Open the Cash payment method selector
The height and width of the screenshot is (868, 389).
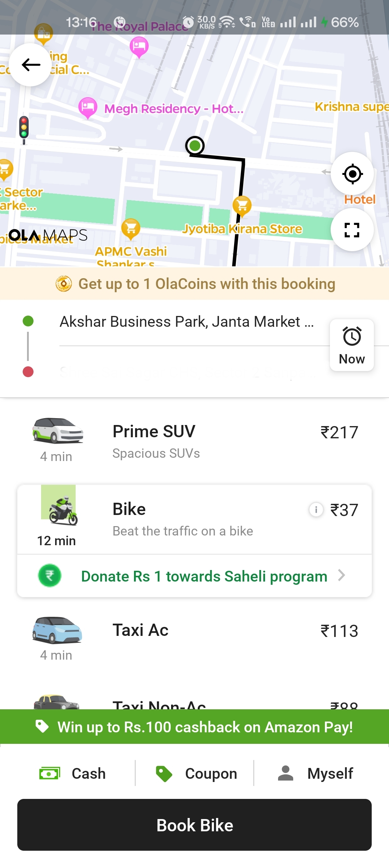73,773
